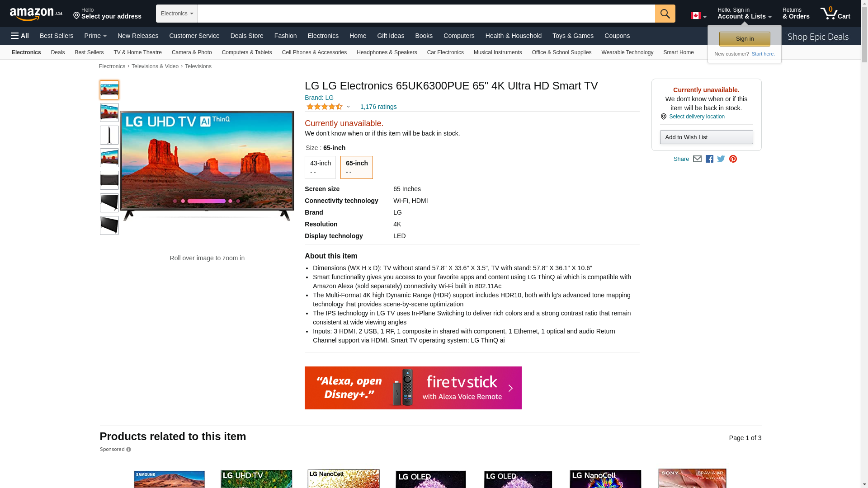The image size is (868, 488).
Task: Share product via email icon
Action: pos(697,159)
